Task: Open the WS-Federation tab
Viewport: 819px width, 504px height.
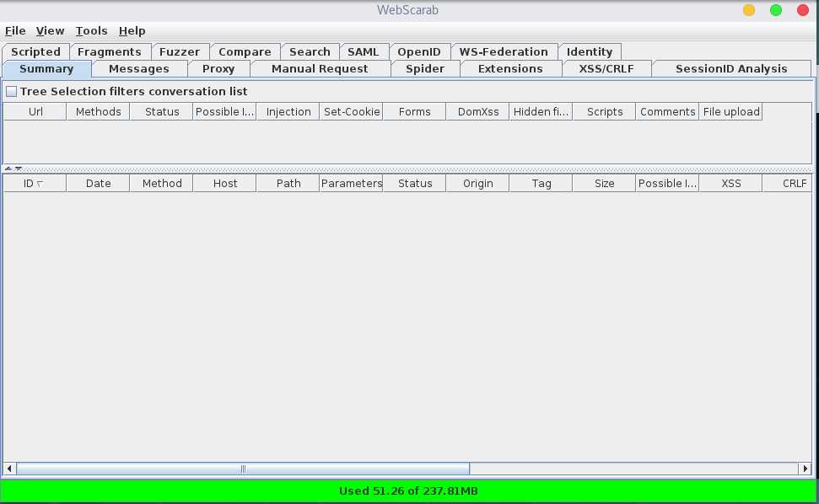Action: [504, 51]
